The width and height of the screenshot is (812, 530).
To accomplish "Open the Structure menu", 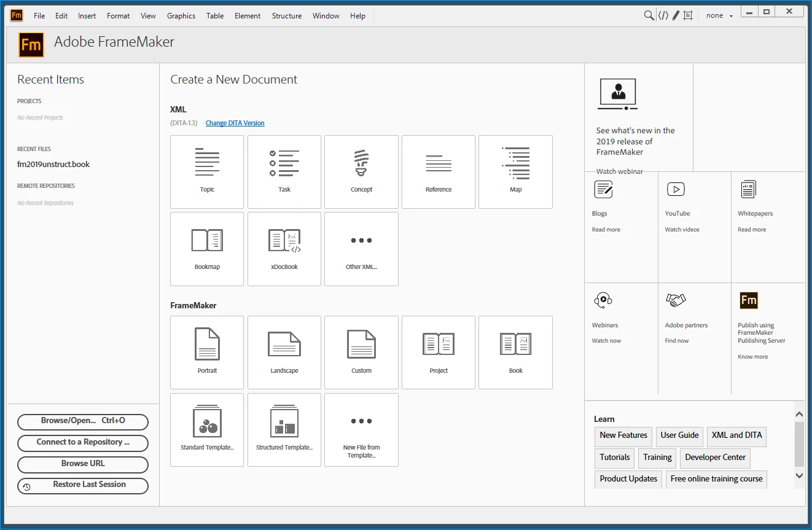I will point(287,16).
